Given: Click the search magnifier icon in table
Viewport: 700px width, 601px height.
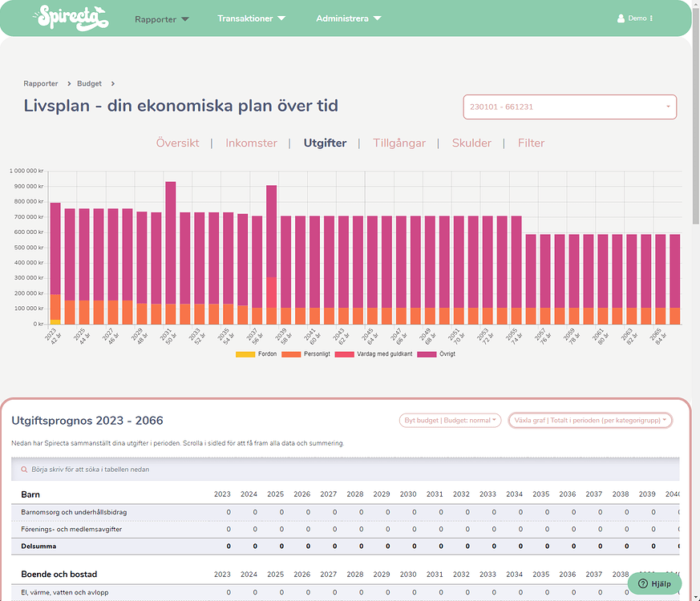Looking at the screenshot, I should pyautogui.click(x=22, y=470).
